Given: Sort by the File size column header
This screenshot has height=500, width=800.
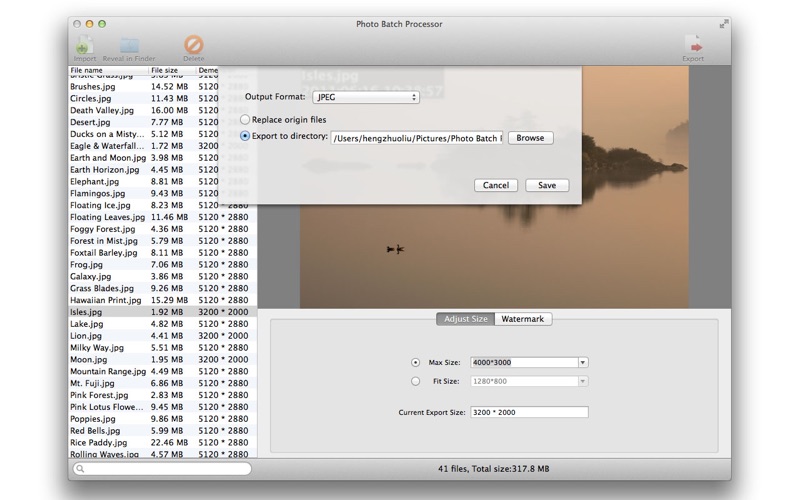Looking at the screenshot, I should 172,70.
